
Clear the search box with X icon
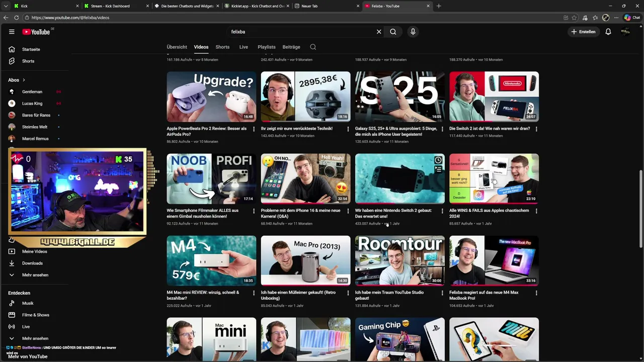[x=379, y=32]
